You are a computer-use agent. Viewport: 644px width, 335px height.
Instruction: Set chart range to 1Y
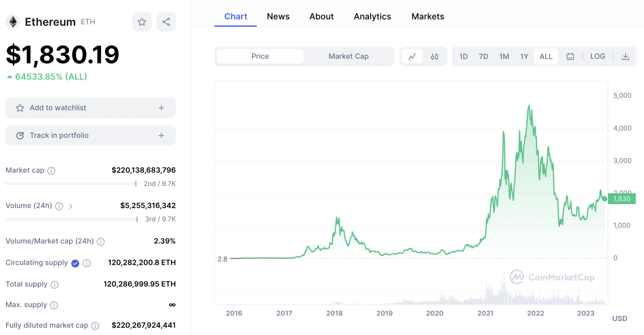point(524,57)
